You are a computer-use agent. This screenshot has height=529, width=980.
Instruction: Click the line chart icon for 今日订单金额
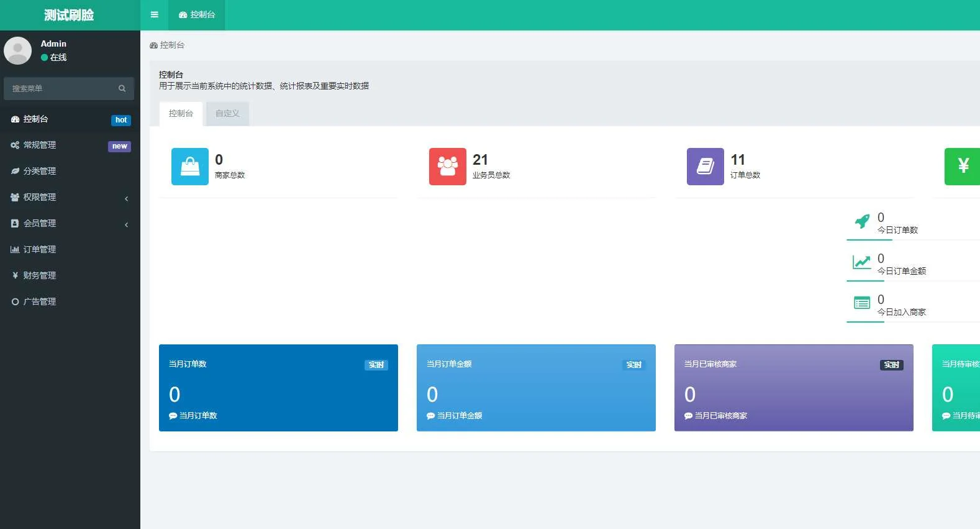coord(861,263)
